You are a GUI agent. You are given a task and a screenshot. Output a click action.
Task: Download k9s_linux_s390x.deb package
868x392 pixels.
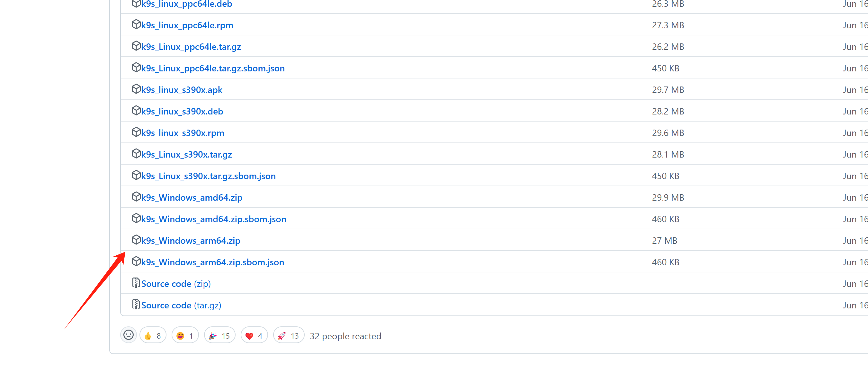[x=182, y=111]
